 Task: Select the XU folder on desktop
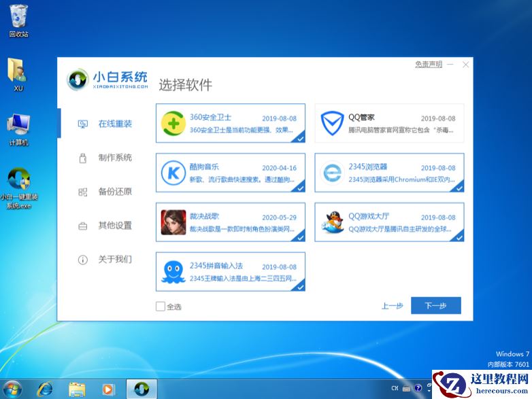[18, 75]
